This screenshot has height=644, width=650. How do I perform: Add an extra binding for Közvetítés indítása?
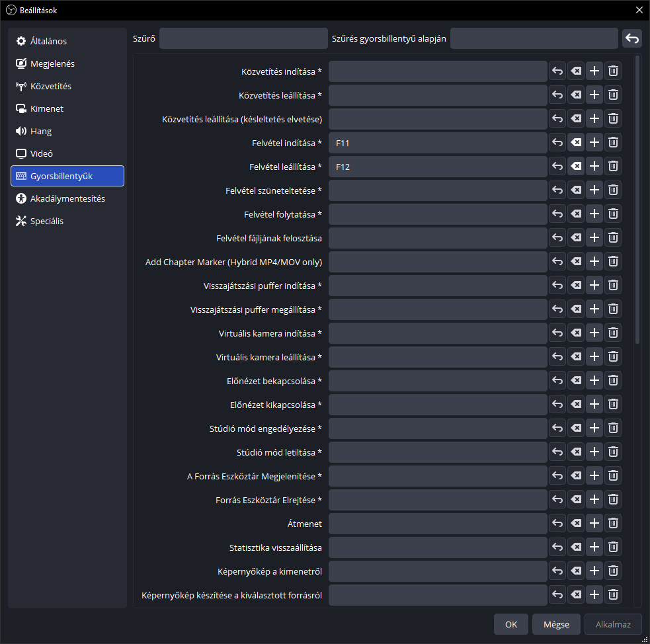(594, 71)
